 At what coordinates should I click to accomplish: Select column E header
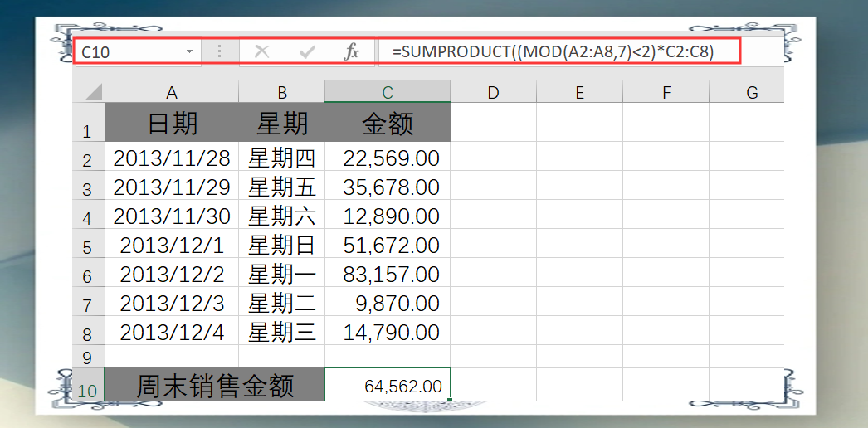click(579, 92)
